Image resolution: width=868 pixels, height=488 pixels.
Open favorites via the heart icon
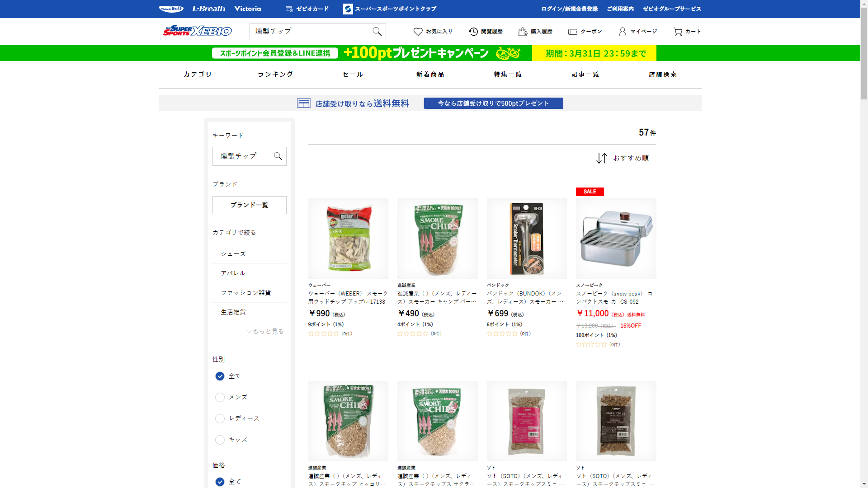coord(418,32)
